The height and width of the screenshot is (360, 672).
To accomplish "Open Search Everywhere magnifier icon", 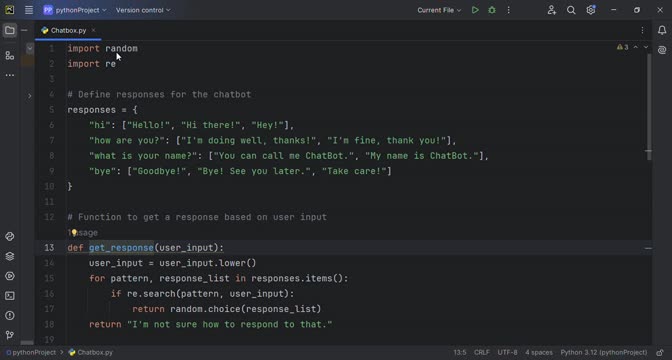I will click(x=571, y=10).
